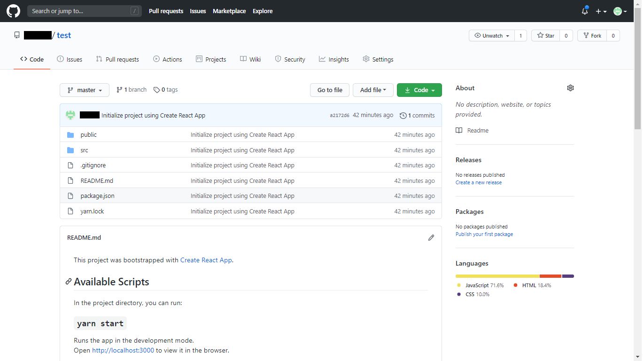This screenshot has width=644, height=361.
Task: Click the JavaScript 71.6% language link
Action: [x=480, y=286]
